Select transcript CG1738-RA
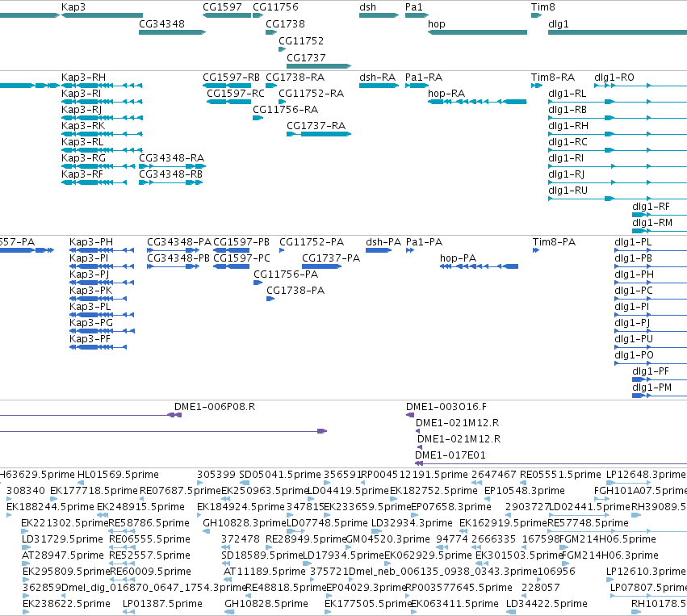687x616 pixels. [295, 78]
